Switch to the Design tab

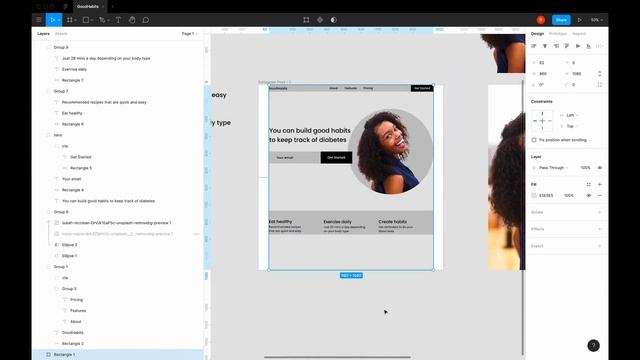click(x=537, y=33)
